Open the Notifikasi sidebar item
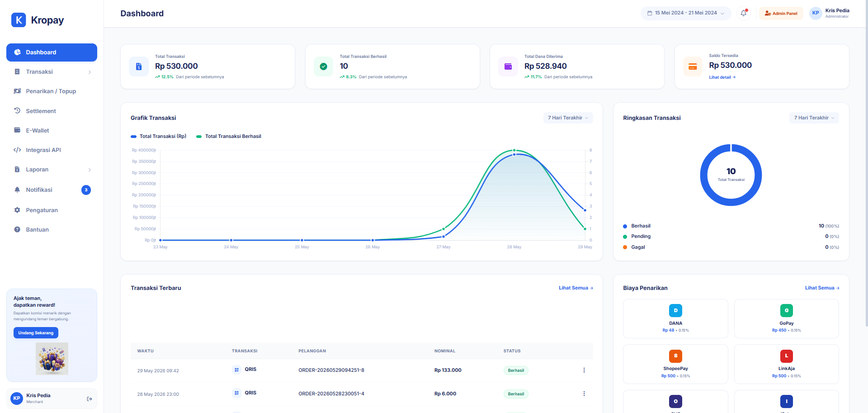This screenshot has width=868, height=413. (x=52, y=190)
